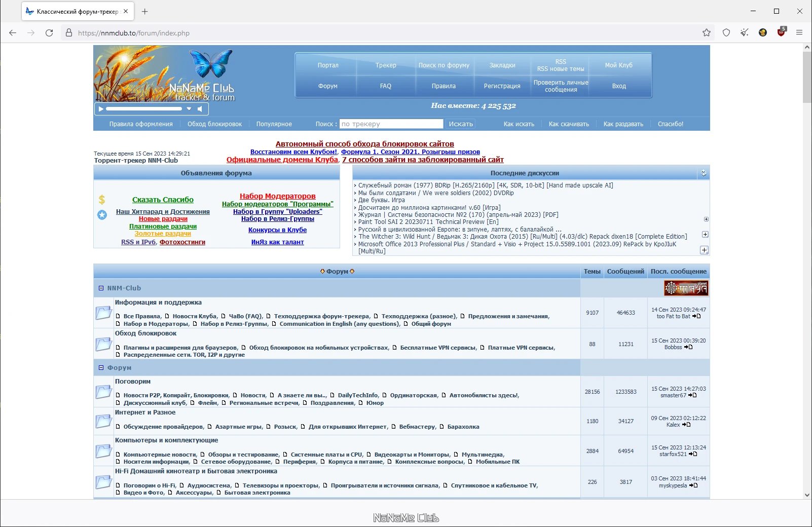Open the Платиновые раздачи link

(163, 227)
